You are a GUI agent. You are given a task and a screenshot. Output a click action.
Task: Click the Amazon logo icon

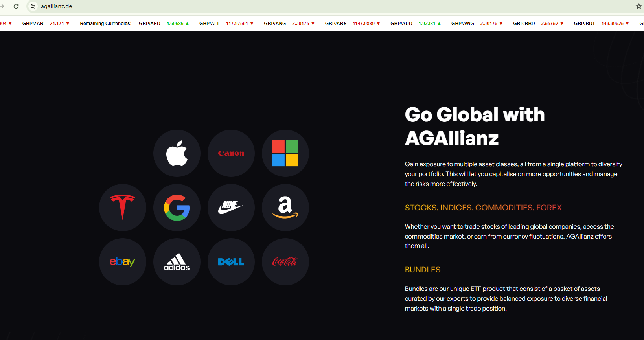(x=285, y=207)
